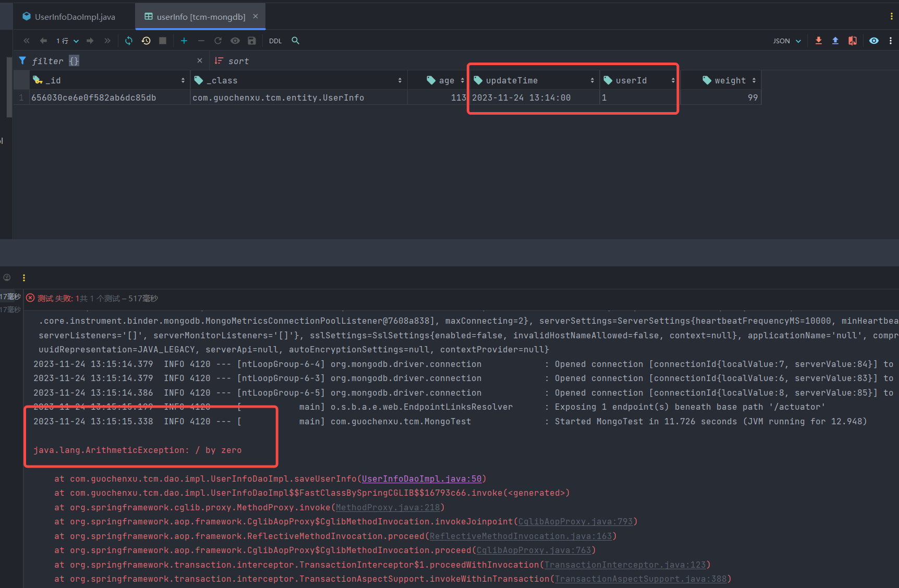The width and height of the screenshot is (899, 588).
Task: Click java.lang.ArithmeticException: / by zero
Action: click(x=138, y=450)
